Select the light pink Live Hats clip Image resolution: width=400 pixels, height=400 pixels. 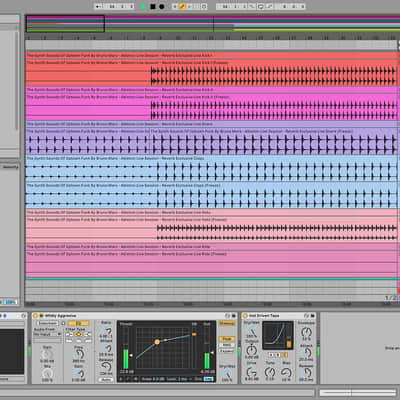click(x=212, y=226)
